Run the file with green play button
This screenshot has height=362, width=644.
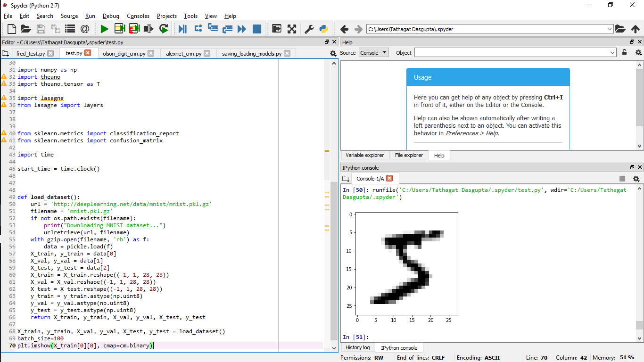point(104,29)
